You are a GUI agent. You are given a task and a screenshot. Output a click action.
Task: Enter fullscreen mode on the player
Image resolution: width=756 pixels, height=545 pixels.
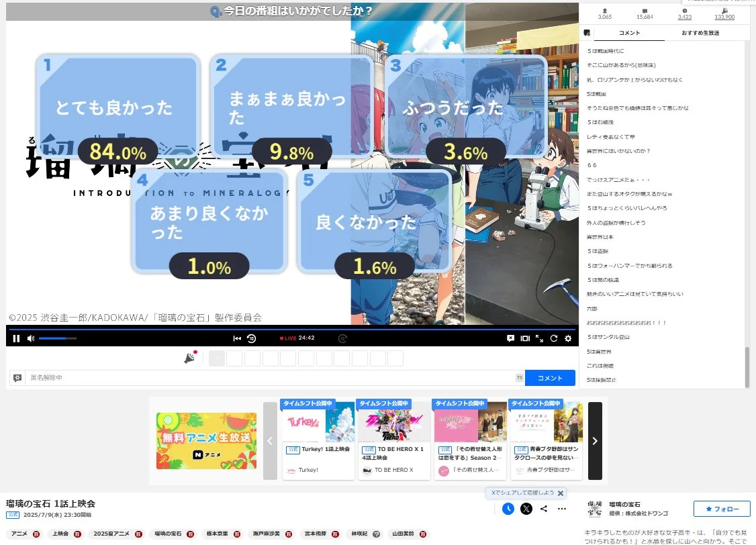[x=540, y=338]
